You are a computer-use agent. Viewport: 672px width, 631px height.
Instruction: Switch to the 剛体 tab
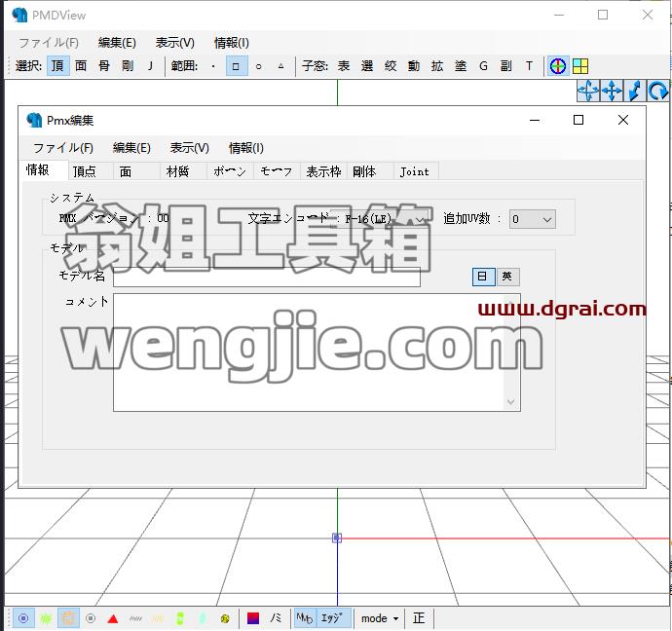pos(371,171)
